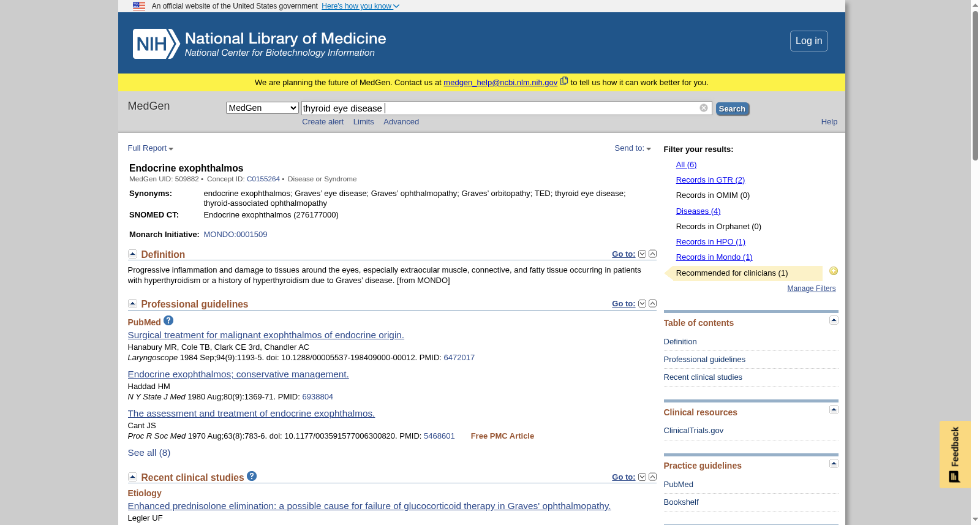Screen dimensions: 980x525
Task: Filter by Records in Mondo (1)
Action: [x=714, y=257]
